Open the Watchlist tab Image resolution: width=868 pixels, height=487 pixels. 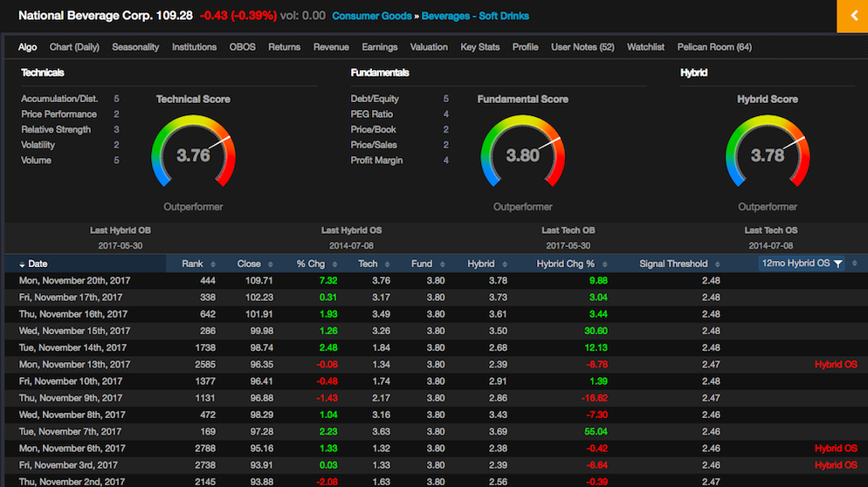[645, 47]
